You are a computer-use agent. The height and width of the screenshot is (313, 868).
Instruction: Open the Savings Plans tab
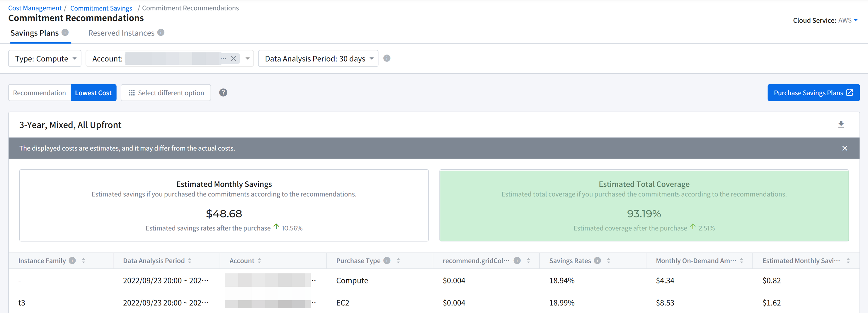point(34,33)
